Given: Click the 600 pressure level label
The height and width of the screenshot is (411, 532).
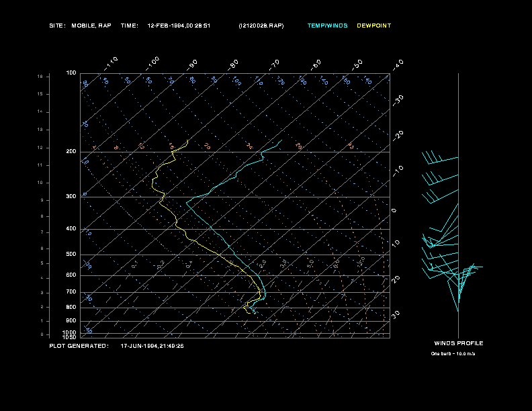Looking at the screenshot, I should (x=71, y=275).
